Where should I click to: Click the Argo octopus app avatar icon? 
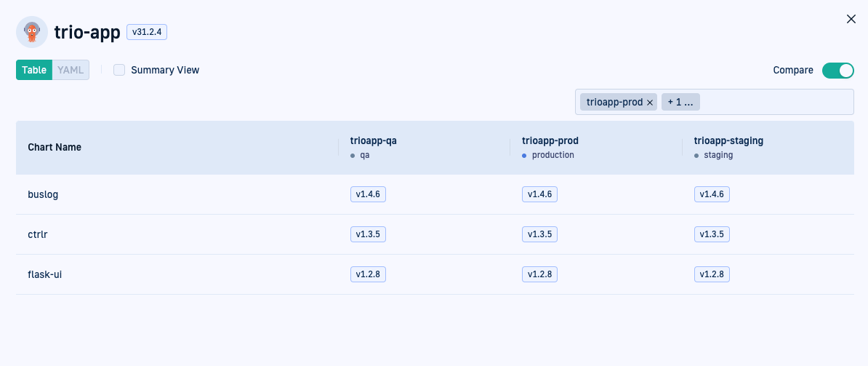tap(31, 32)
